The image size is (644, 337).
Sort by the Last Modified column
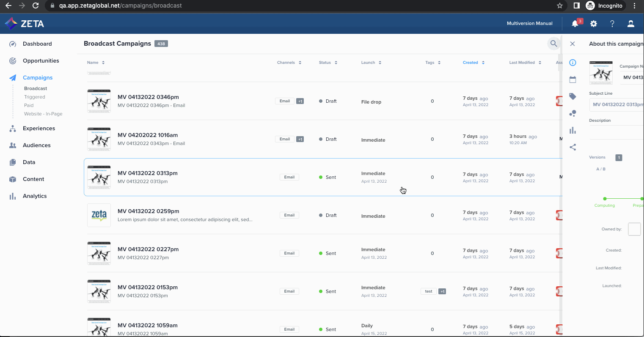(x=525, y=63)
